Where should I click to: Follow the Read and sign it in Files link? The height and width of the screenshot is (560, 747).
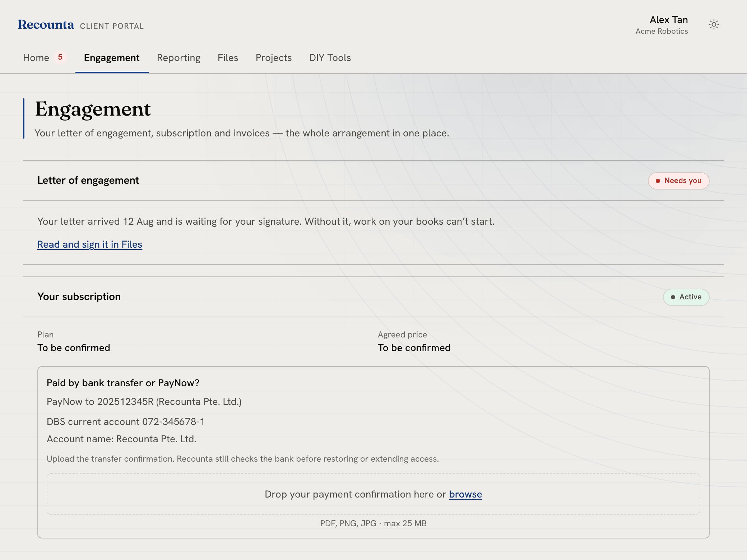tap(90, 244)
